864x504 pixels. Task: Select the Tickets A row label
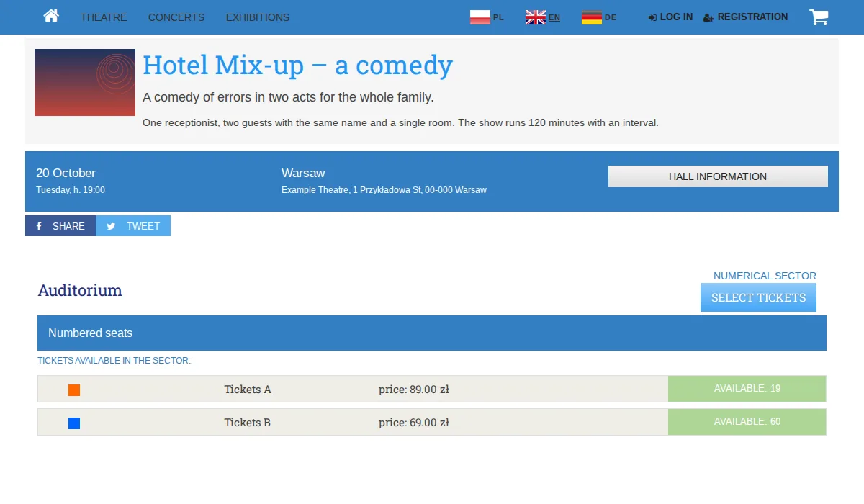248,390
